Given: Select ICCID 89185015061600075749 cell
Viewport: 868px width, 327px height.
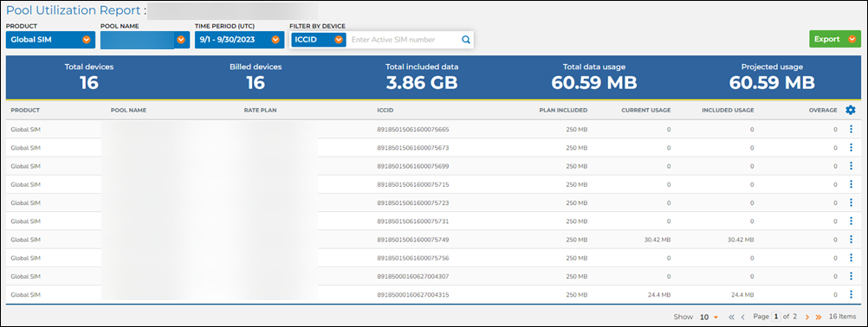Looking at the screenshot, I should click(x=412, y=239).
